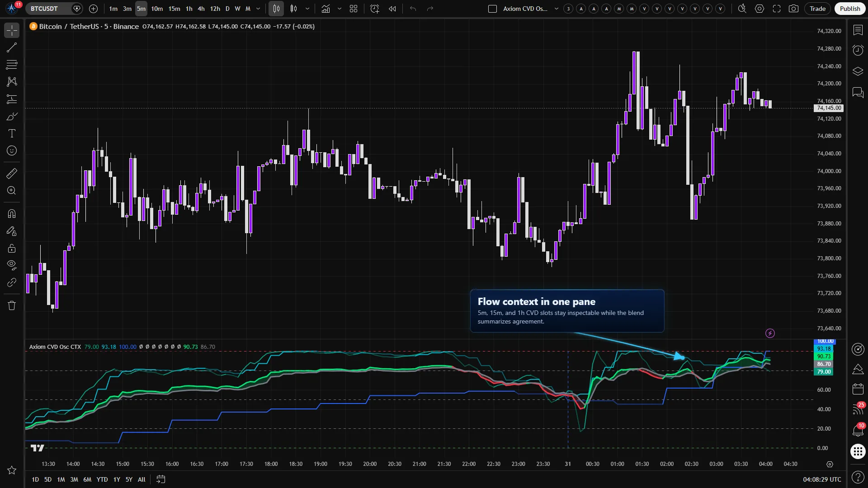
Task: Open time axis settings gear
Action: 830,464
